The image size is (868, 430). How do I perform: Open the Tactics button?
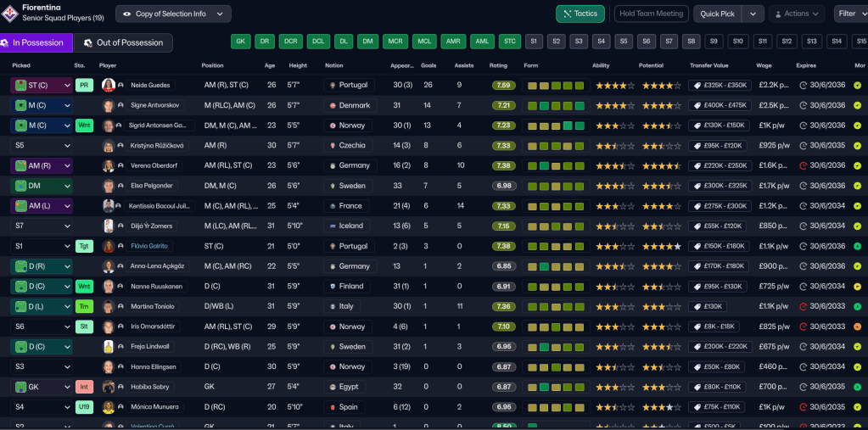coord(580,14)
